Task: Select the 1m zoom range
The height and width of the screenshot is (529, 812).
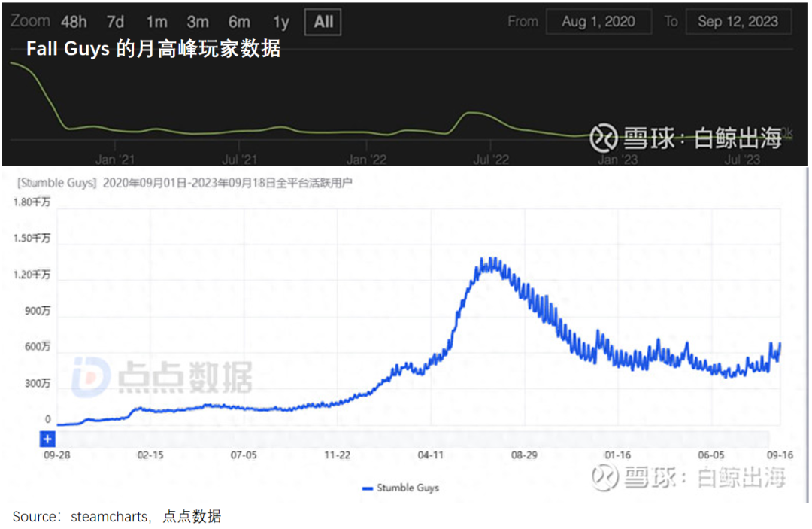Action: [156, 22]
